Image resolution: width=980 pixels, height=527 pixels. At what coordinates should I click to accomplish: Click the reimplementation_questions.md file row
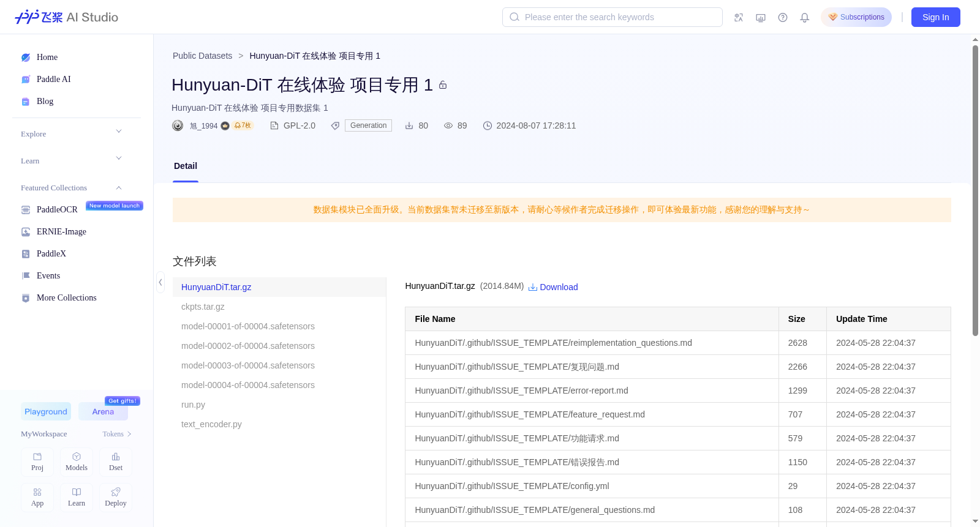tap(678, 343)
